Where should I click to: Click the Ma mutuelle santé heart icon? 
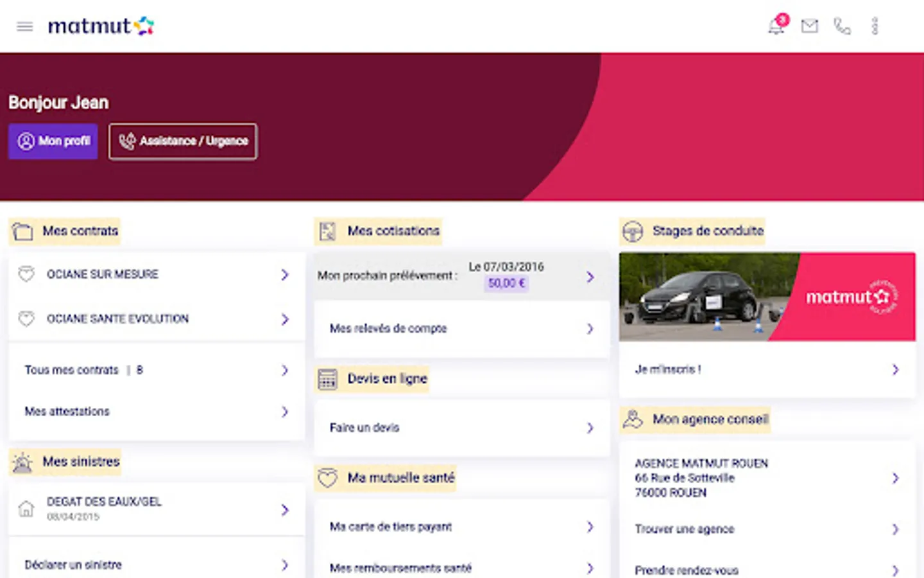coord(328,478)
